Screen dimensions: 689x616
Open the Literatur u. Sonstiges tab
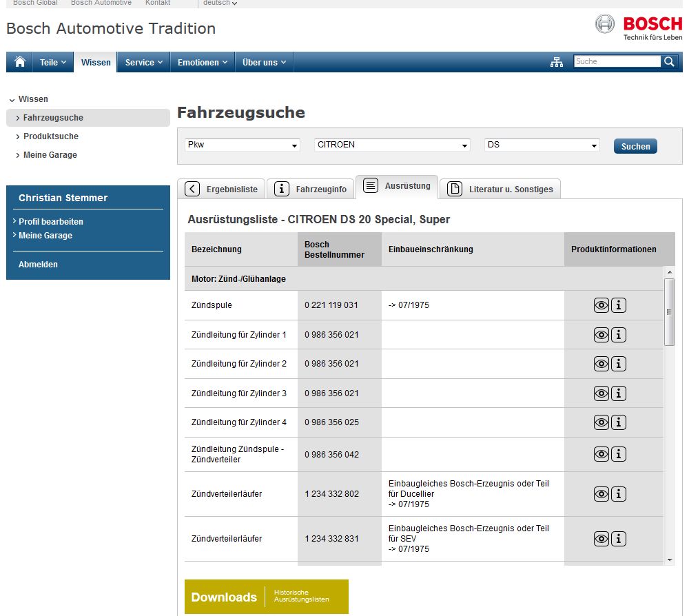500,189
